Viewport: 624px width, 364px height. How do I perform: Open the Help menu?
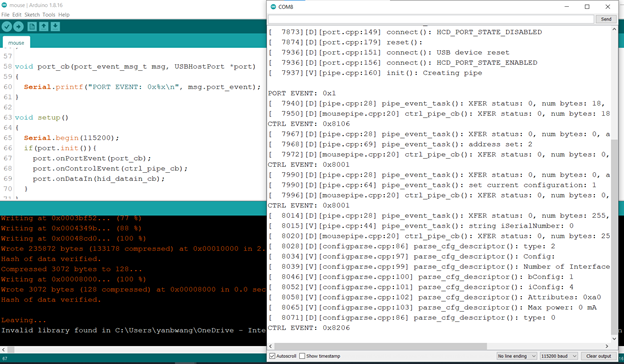(64, 15)
